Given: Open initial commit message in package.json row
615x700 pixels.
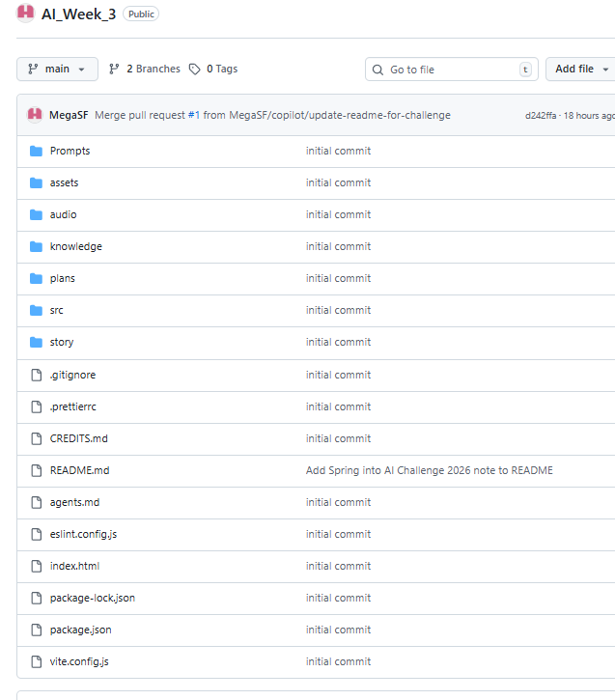Looking at the screenshot, I should [x=338, y=630].
